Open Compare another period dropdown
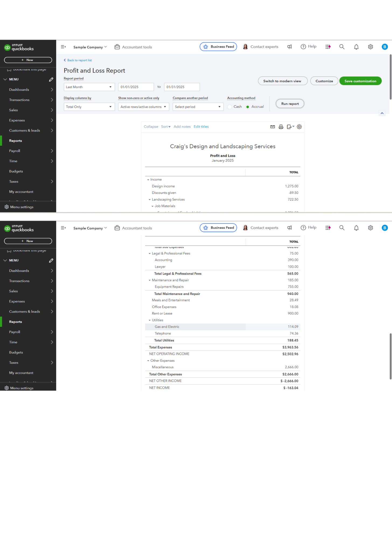 tap(198, 107)
